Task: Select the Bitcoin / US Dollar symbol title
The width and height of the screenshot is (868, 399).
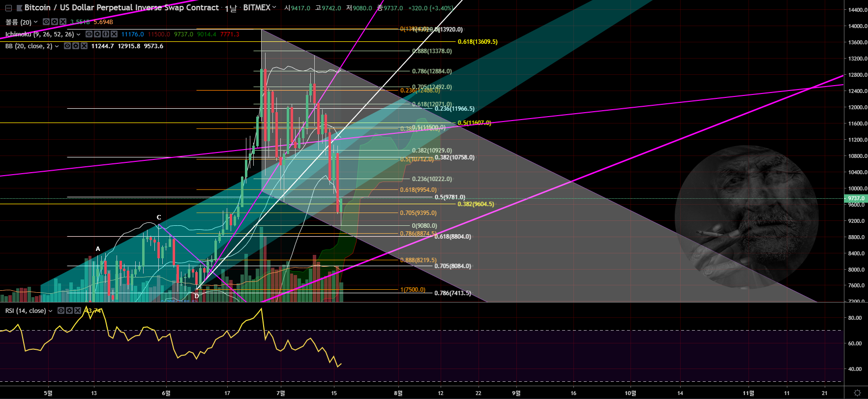Action: [x=121, y=7]
